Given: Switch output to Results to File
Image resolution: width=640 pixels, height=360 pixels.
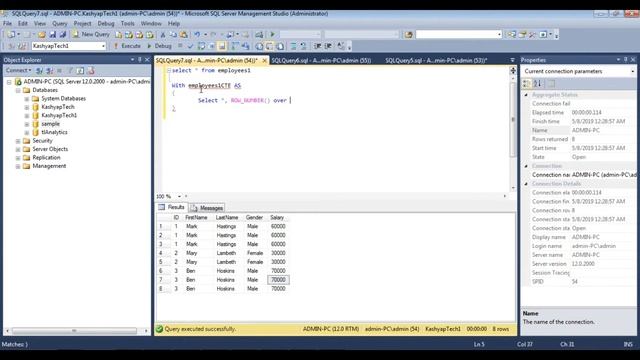Looking at the screenshot, I should pyautogui.click(x=280, y=46).
